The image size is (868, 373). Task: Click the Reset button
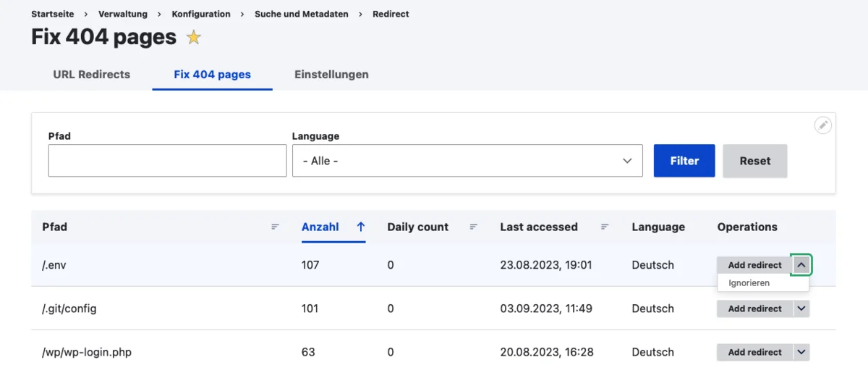[x=755, y=161]
